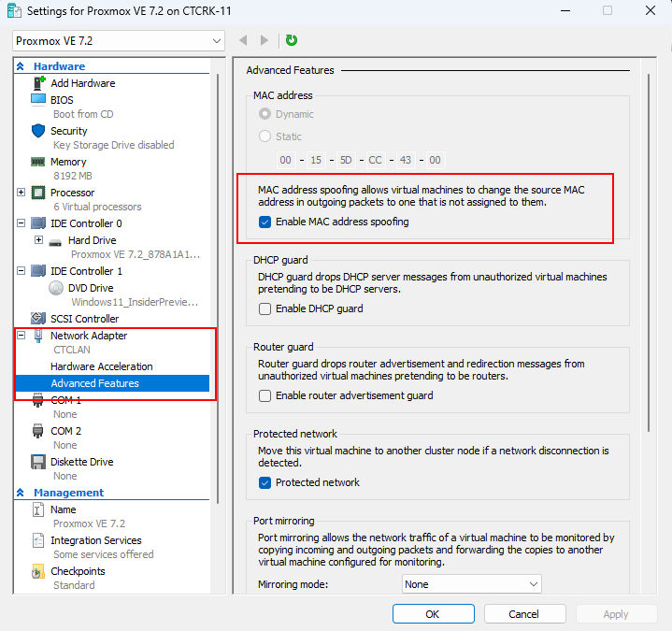
Task: Click the hardware list vertical scrollbar
Action: [x=218, y=289]
